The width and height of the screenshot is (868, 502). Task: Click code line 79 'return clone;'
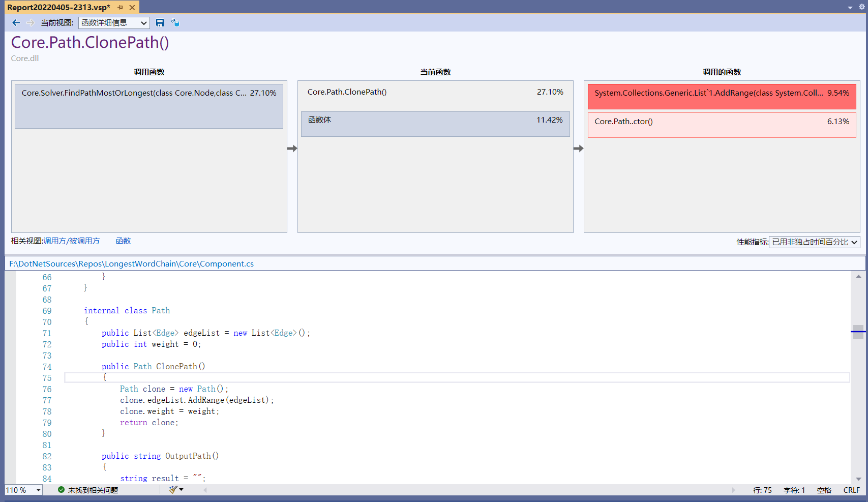(x=149, y=423)
